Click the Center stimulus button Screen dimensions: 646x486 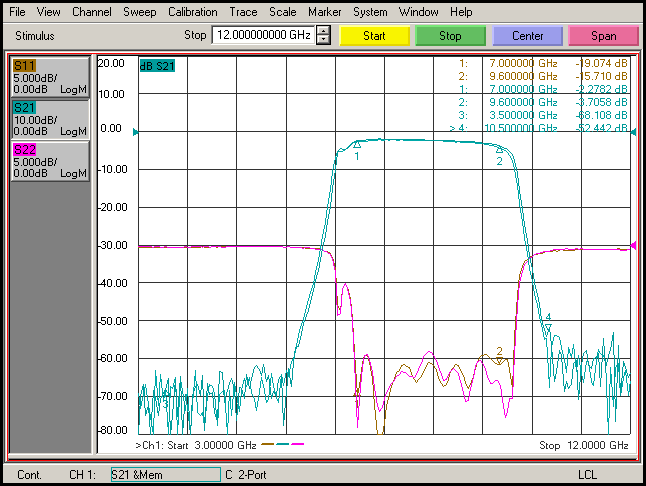(x=527, y=36)
